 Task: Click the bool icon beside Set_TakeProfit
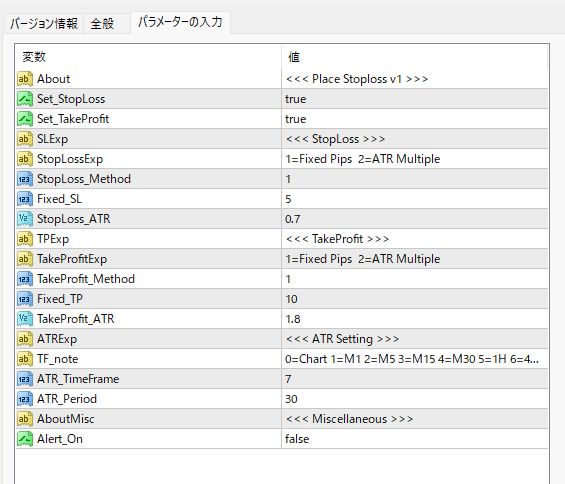25,119
